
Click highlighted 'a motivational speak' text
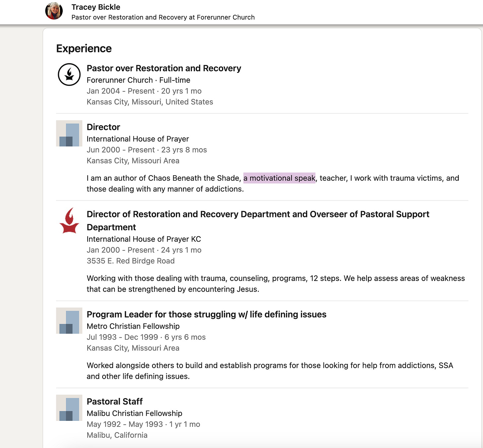point(279,178)
